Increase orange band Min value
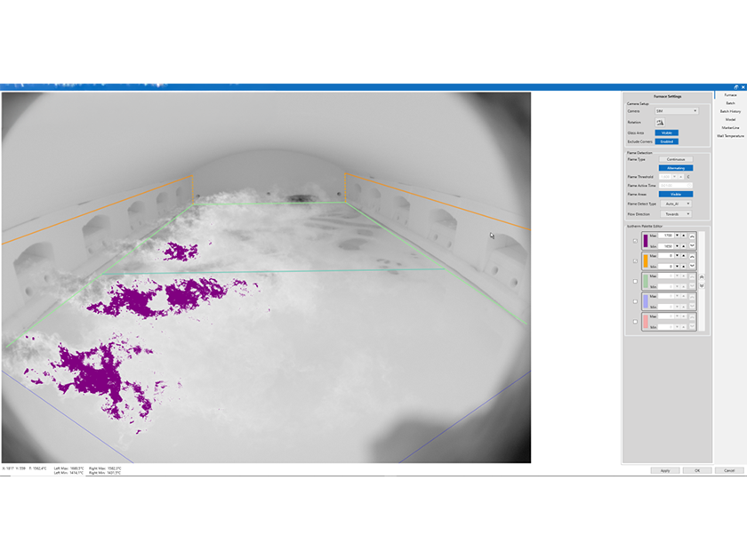The image size is (747, 560). [684, 266]
